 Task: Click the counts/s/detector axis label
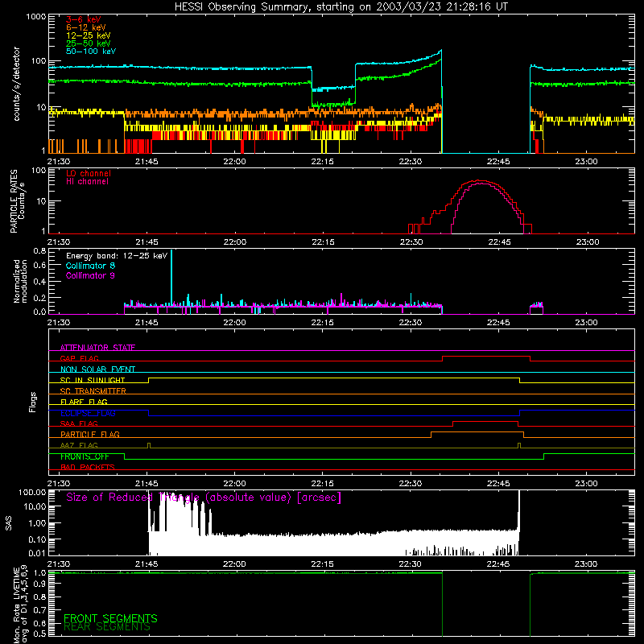pos(16,84)
